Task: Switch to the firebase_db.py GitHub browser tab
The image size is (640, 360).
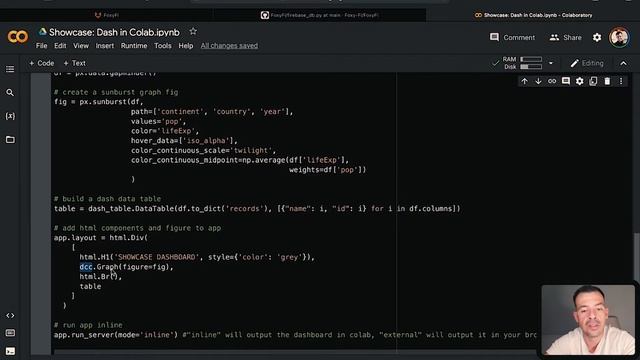Action: (x=320, y=15)
